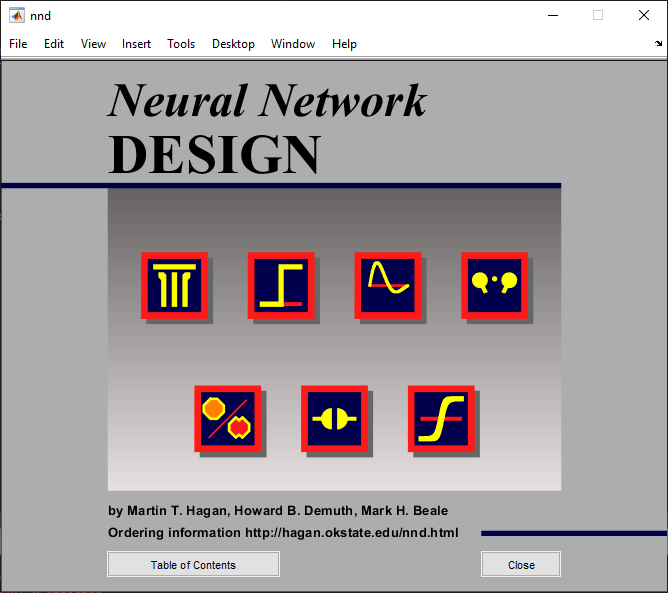
Task: Select the step function icon
Action: click(x=281, y=285)
